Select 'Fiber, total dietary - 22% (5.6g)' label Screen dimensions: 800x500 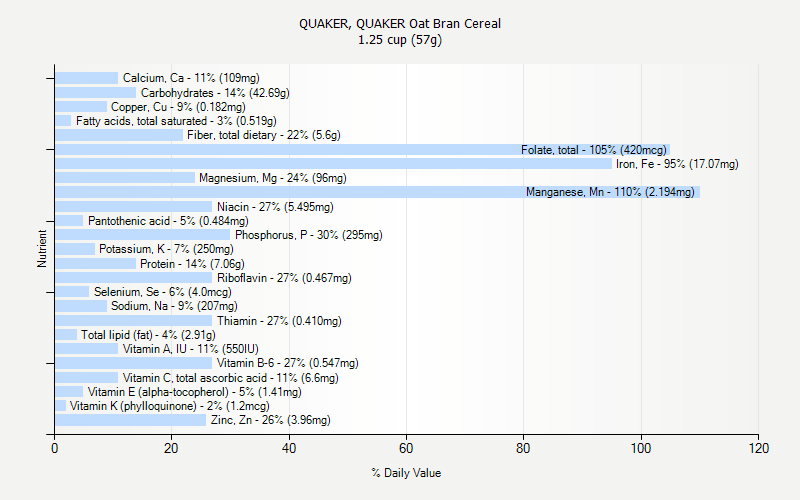263,135
